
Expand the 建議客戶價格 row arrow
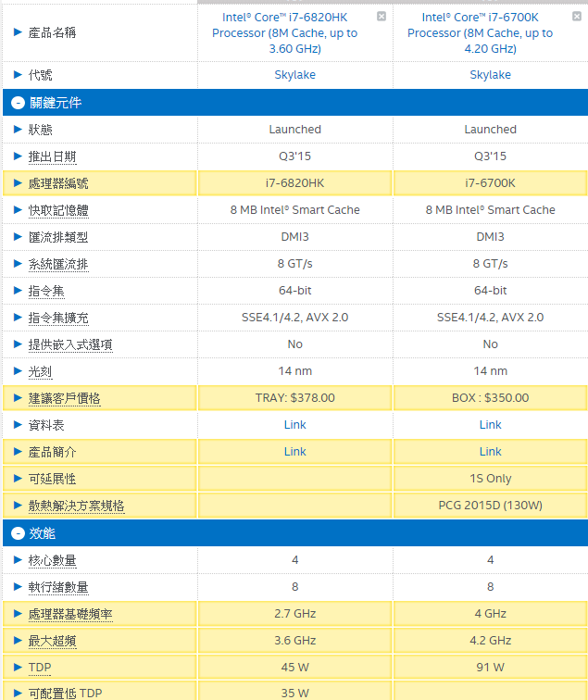18,398
